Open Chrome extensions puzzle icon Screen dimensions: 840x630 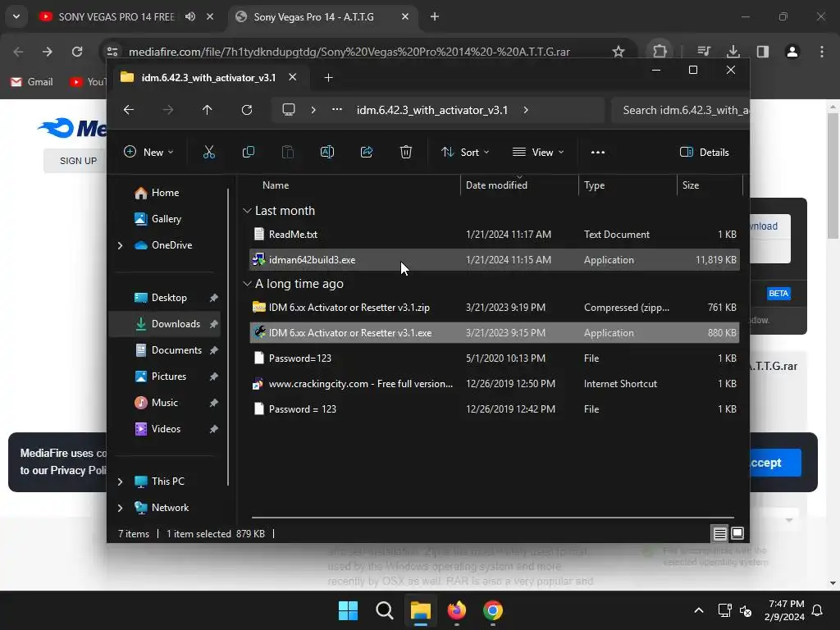(660, 52)
